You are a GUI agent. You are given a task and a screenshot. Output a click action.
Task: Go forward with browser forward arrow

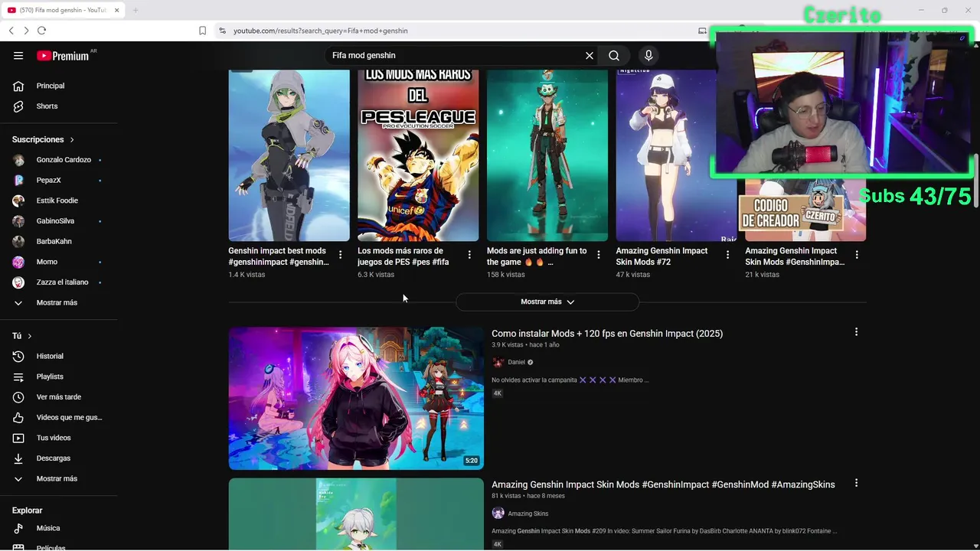click(x=26, y=31)
